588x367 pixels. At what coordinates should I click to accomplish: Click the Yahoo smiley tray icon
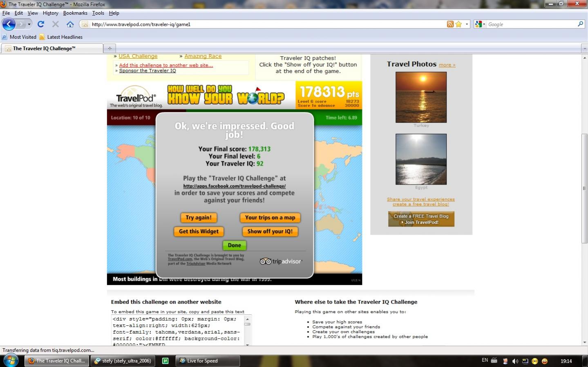545,361
